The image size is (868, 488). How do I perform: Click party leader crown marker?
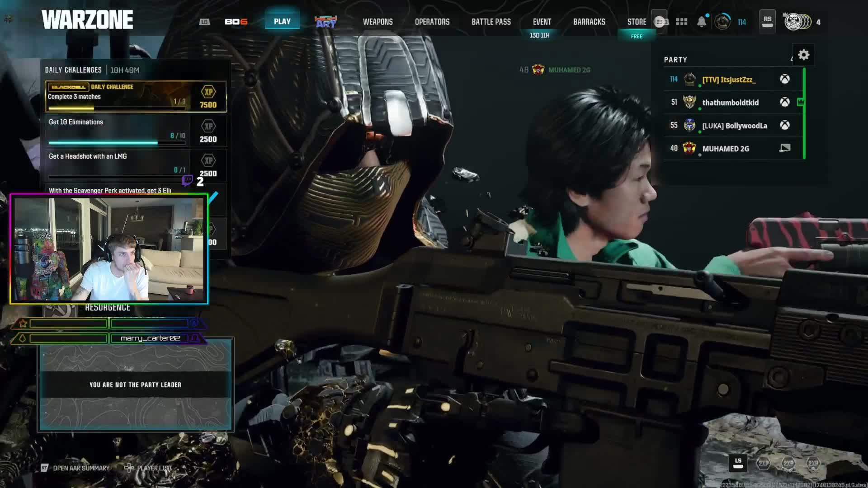tap(801, 102)
